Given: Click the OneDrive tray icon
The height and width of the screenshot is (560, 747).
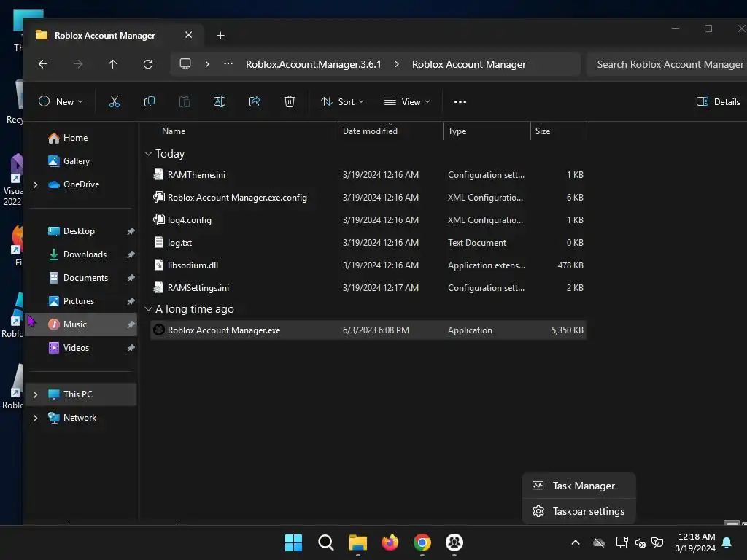Looking at the screenshot, I should (x=599, y=542).
